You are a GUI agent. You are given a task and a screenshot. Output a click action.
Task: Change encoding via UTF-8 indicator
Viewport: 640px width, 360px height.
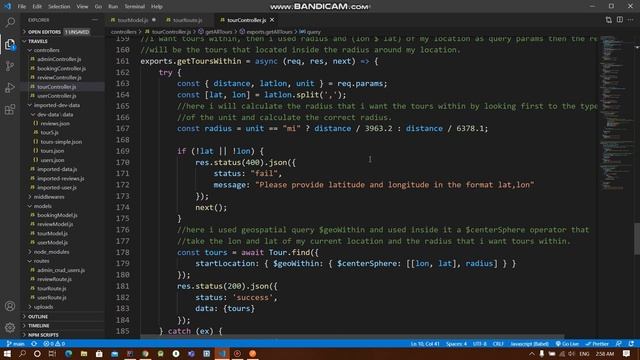pos(480,344)
